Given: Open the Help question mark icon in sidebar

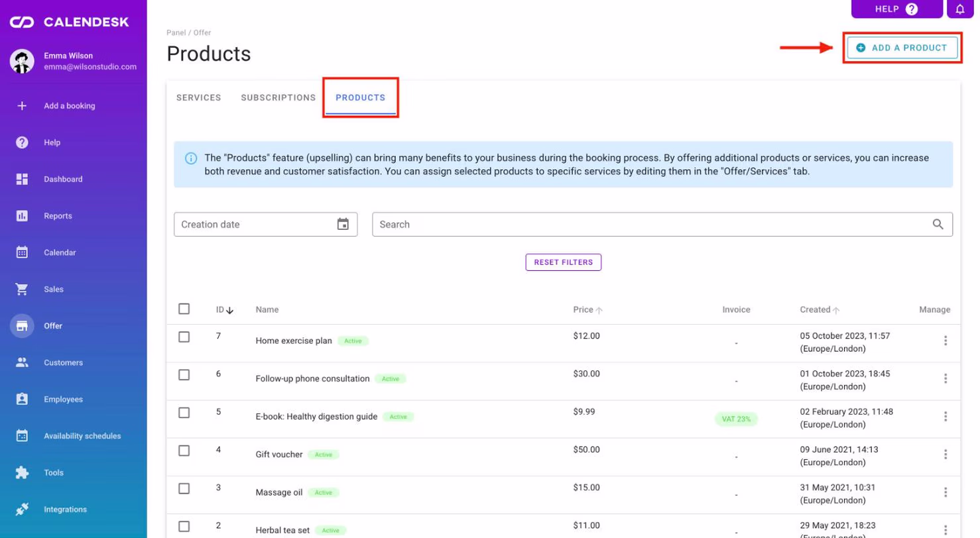Looking at the screenshot, I should tap(22, 142).
